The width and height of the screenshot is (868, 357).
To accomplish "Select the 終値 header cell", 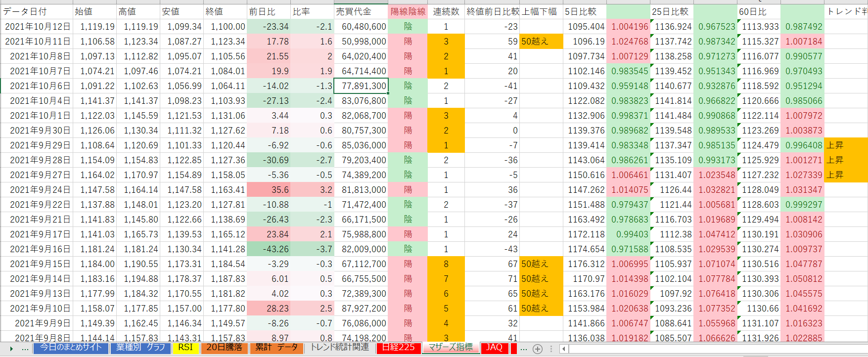I will click(225, 12).
